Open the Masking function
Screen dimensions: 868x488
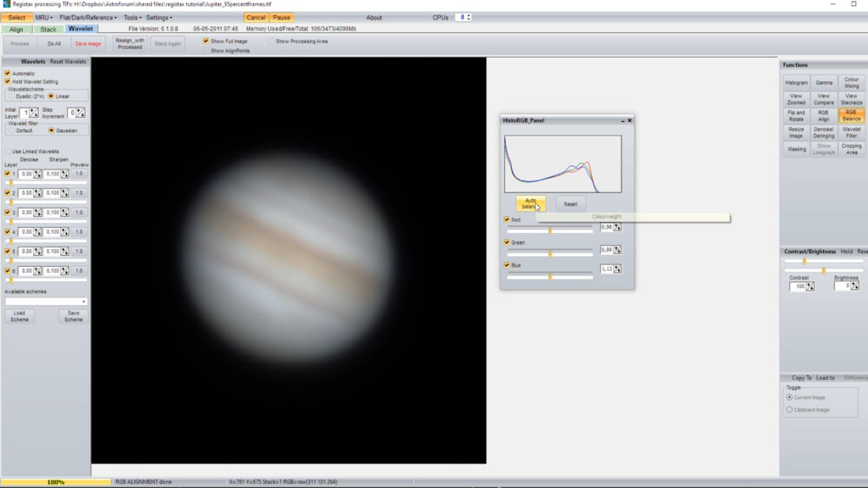(x=796, y=149)
